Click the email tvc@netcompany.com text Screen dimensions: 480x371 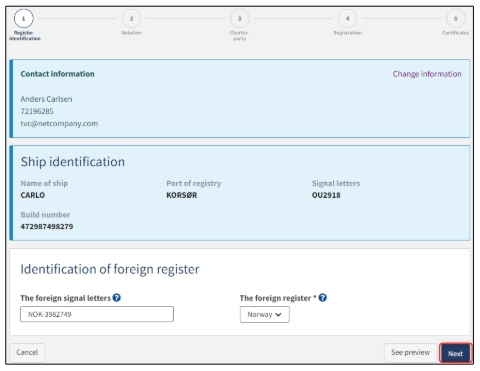tap(59, 123)
